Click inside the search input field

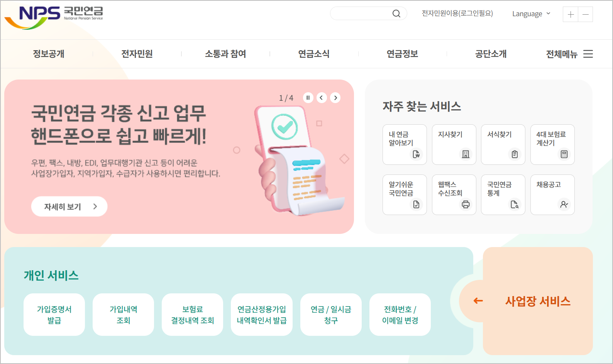(x=361, y=14)
